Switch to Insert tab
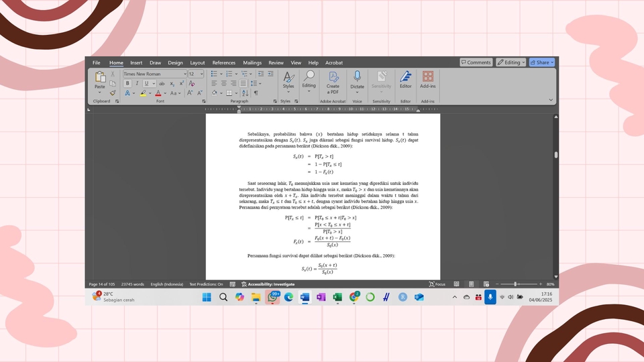 click(x=136, y=63)
